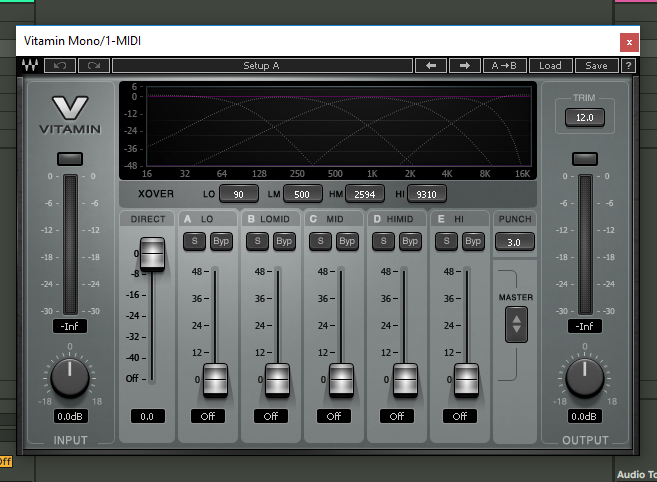This screenshot has width=657, height=482.
Task: Go to next preset with right arrow
Action: click(465, 65)
